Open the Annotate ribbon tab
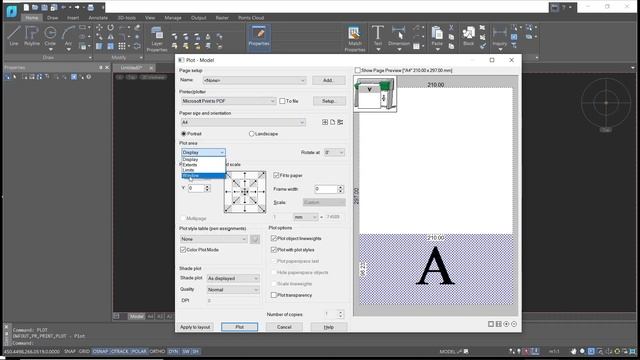 click(x=98, y=18)
